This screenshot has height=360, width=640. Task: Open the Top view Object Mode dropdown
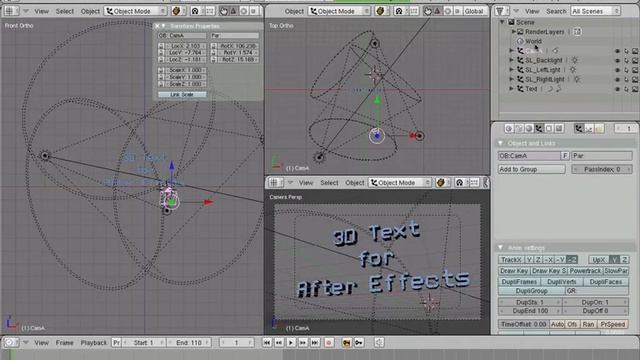coord(340,11)
